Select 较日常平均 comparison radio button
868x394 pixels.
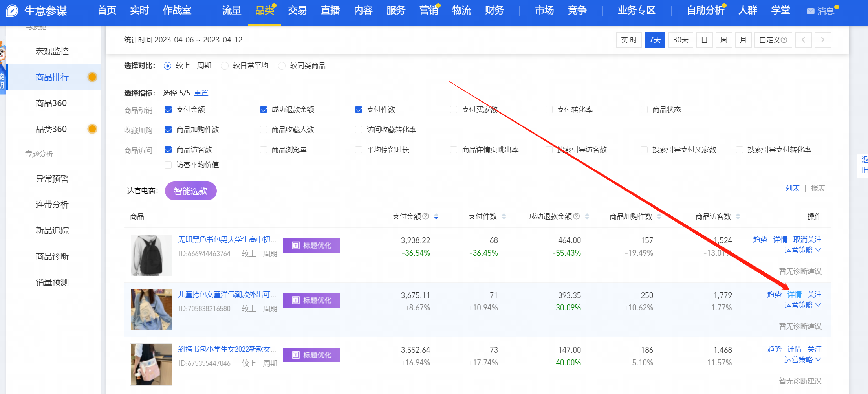(x=225, y=66)
